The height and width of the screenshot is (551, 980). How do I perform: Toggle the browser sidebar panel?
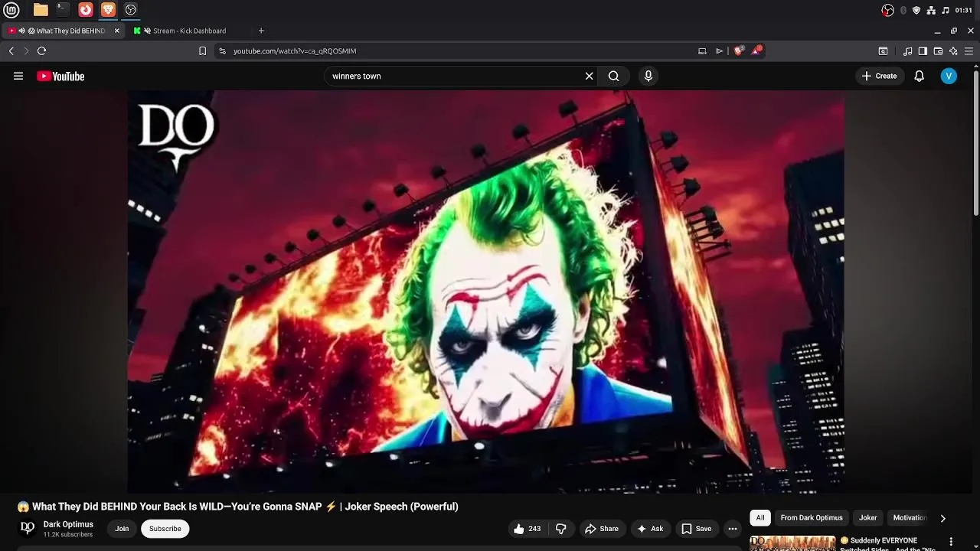[923, 51]
